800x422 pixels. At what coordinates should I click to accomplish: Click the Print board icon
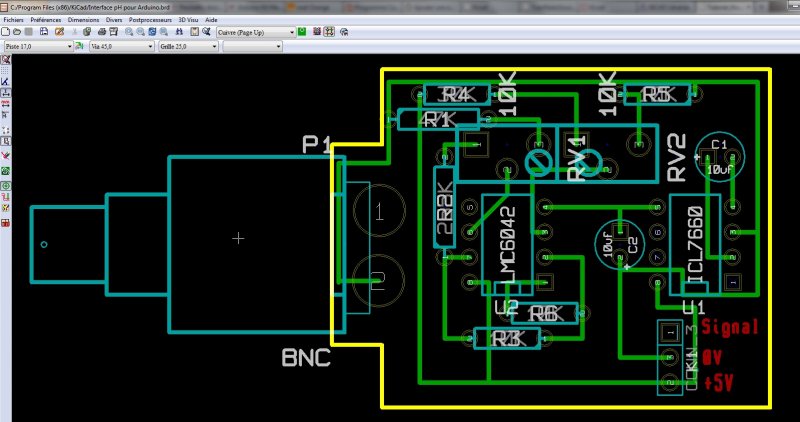101,32
